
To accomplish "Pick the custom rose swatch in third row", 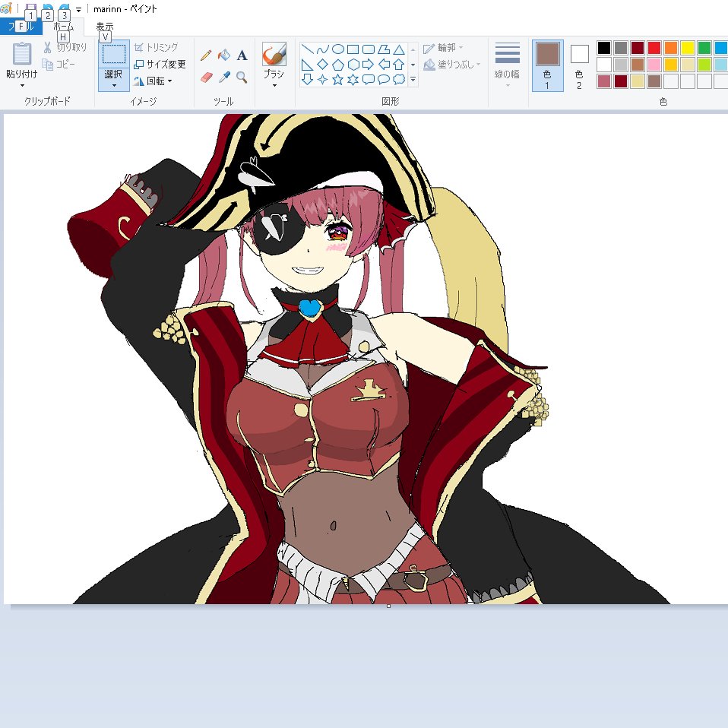I will [x=604, y=81].
